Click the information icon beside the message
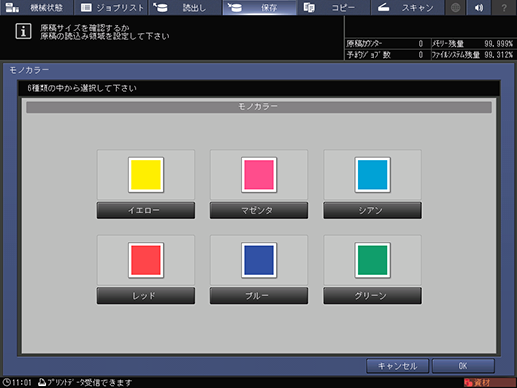Image resolution: width=517 pixels, height=388 pixels. [x=23, y=31]
